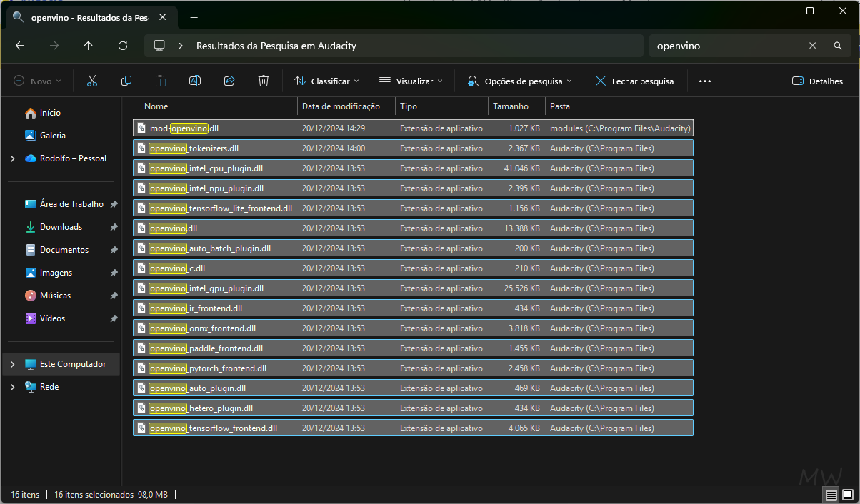Open a new tab with plus button
The image size is (860, 504).
pyautogui.click(x=194, y=17)
